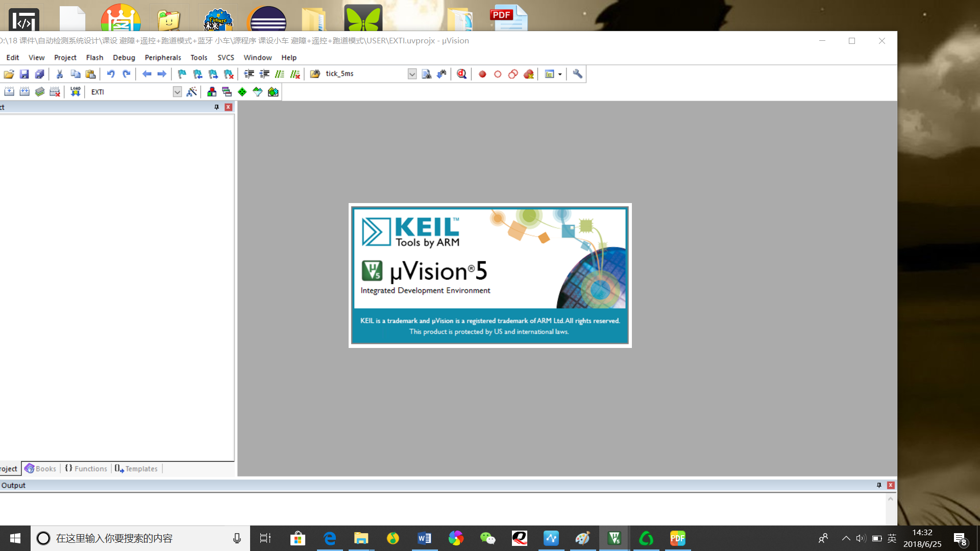Click the Uncomment selection icon
The width and height of the screenshot is (980, 551).
click(295, 74)
